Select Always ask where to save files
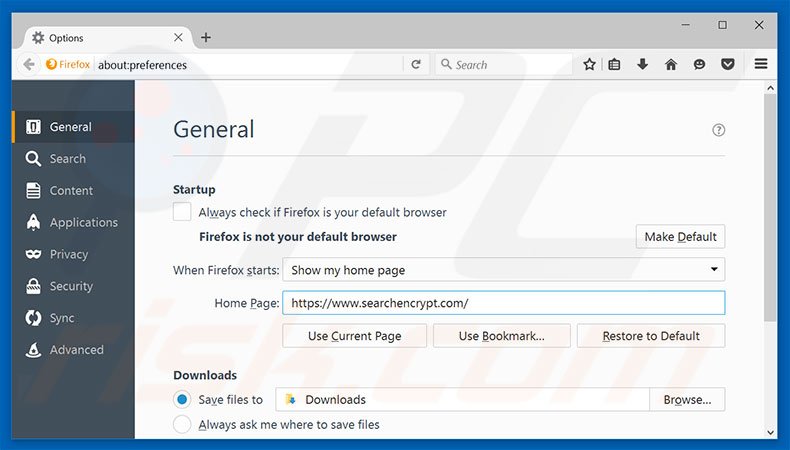 (182, 425)
